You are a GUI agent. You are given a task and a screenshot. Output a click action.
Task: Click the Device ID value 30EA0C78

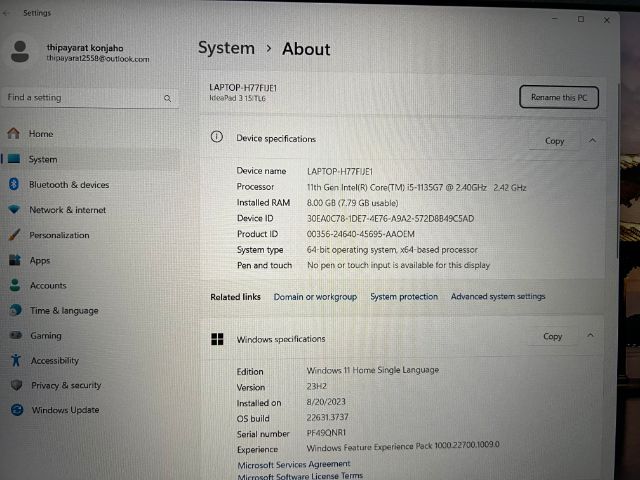390,218
